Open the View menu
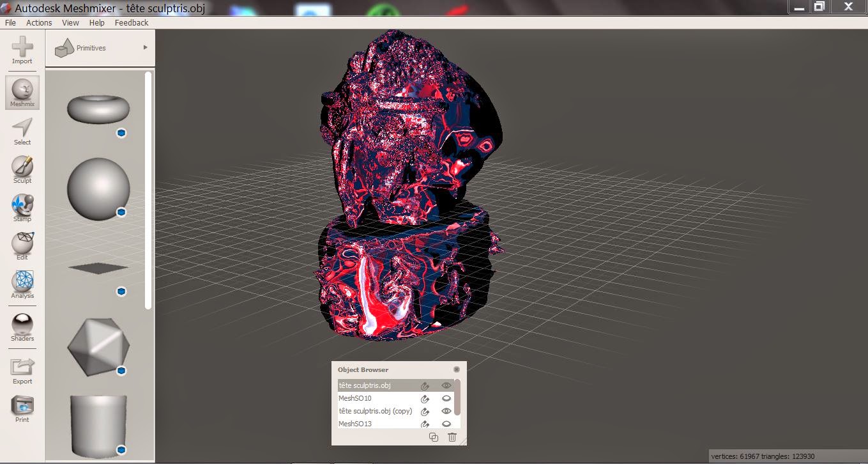This screenshot has width=868, height=464. click(x=70, y=22)
